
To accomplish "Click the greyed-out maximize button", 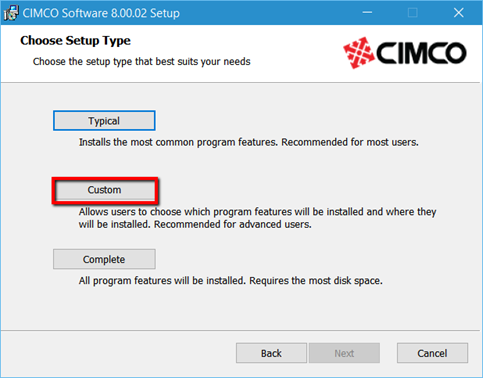I will click(x=413, y=13).
